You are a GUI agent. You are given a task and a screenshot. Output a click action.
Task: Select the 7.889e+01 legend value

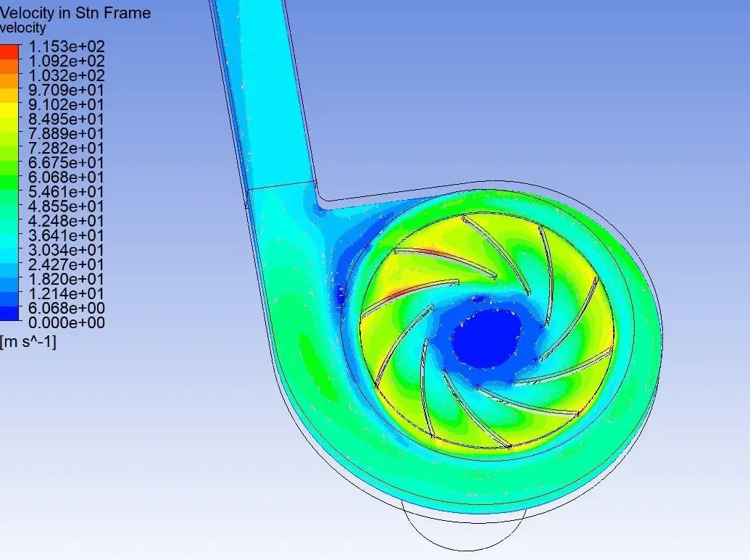66,133
